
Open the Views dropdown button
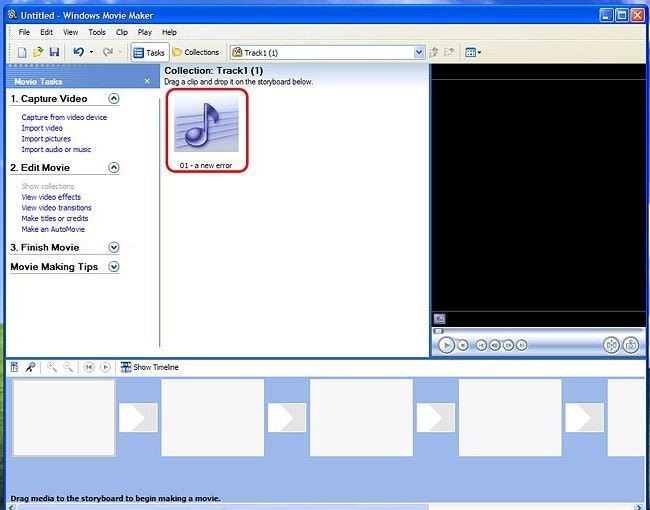473,52
